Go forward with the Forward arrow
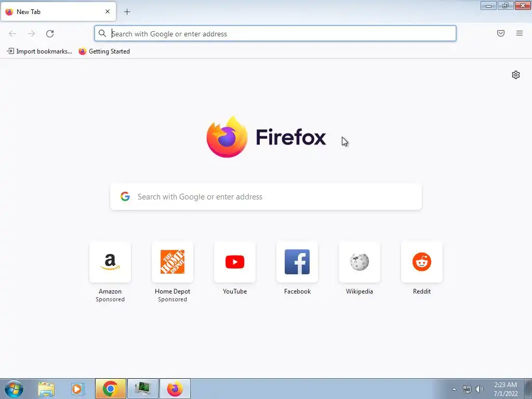This screenshot has width=532, height=399. 31,34
